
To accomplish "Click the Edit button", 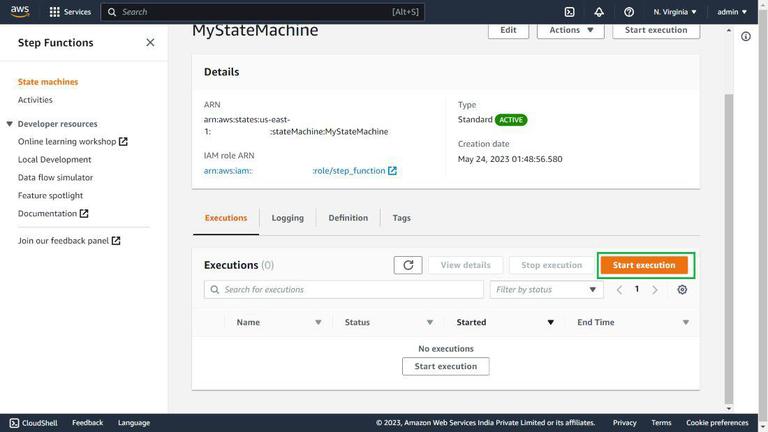I will point(508,30).
